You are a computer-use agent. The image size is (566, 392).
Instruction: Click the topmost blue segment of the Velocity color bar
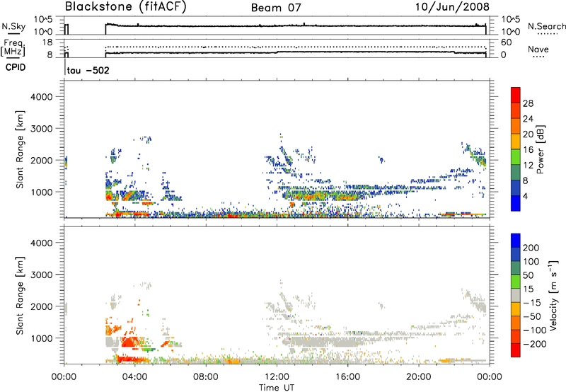(516, 241)
